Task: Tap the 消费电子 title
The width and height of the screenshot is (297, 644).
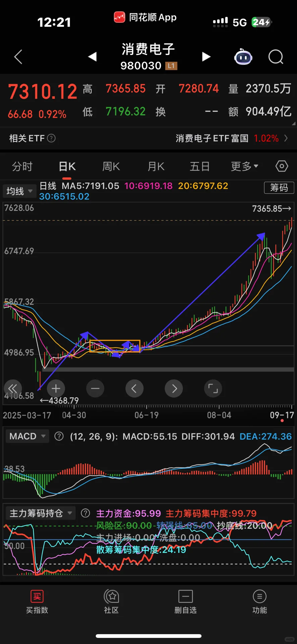Action: click(x=148, y=49)
